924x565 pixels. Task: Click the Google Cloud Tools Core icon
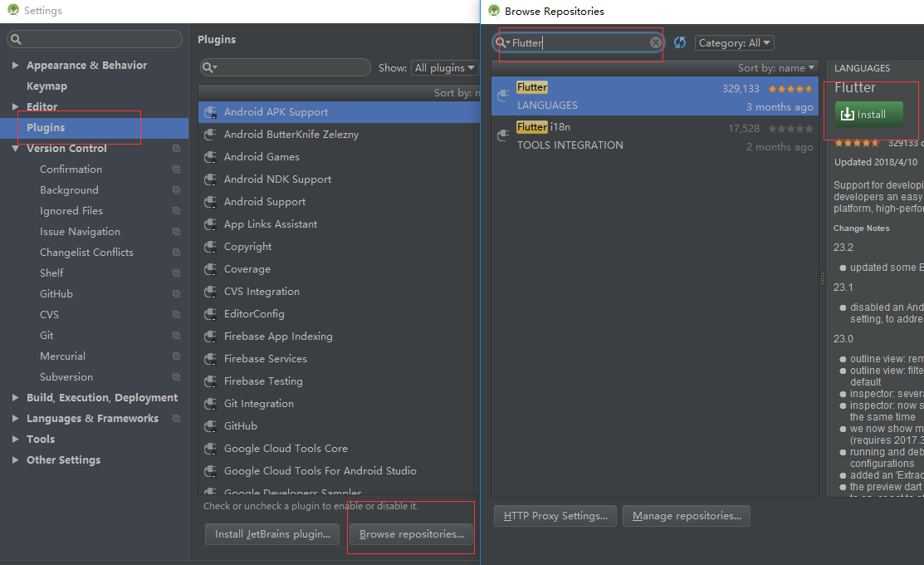[210, 448]
